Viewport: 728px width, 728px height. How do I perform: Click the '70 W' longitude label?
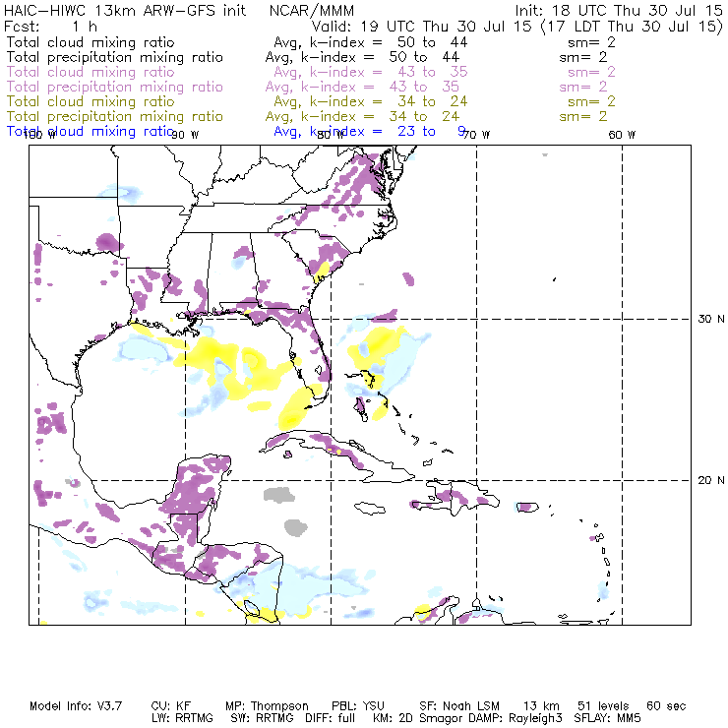[476, 135]
